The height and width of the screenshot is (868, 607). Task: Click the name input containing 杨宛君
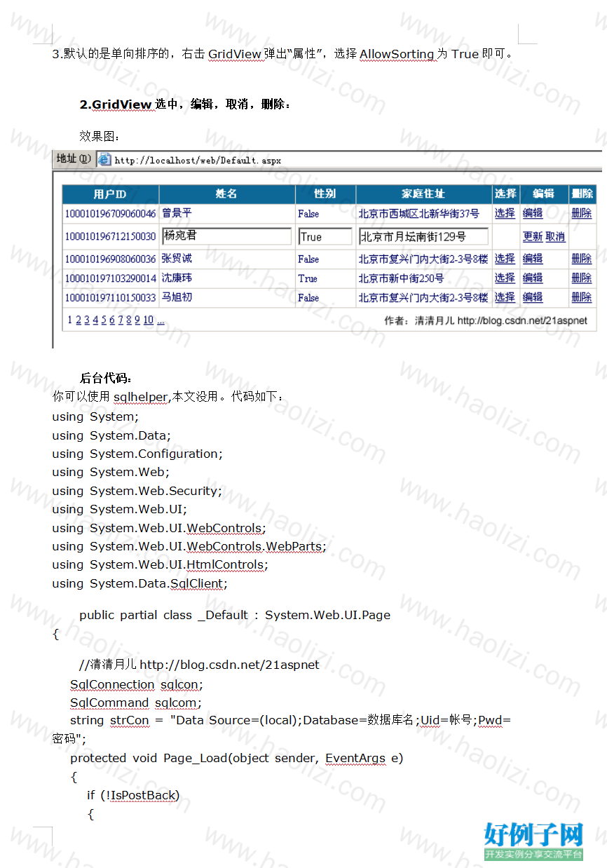[x=226, y=236]
